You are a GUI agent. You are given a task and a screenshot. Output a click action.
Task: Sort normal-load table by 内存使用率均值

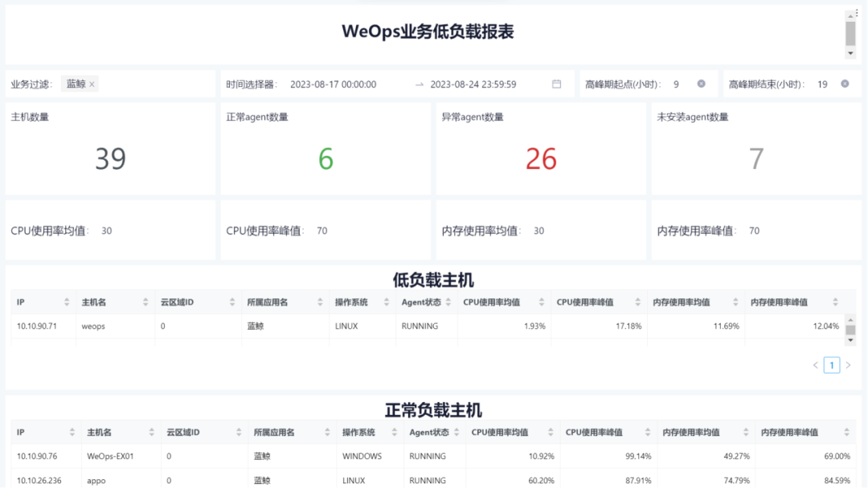(746, 432)
